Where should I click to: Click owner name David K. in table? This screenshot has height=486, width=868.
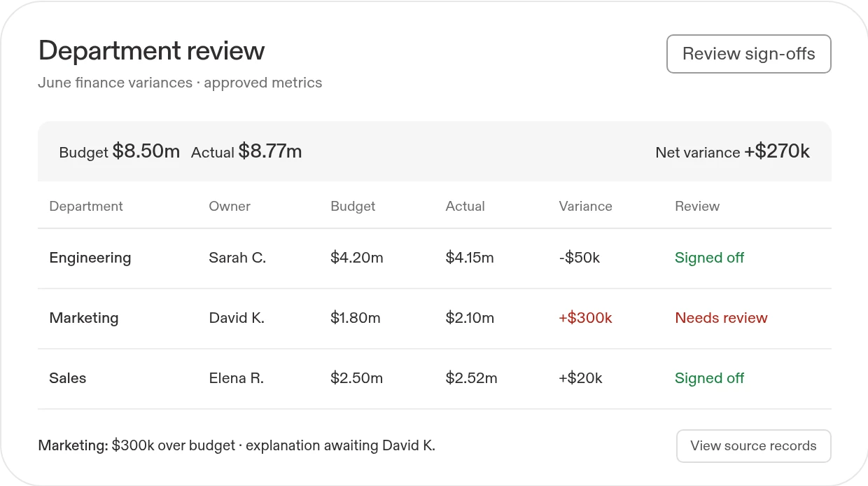pos(237,318)
